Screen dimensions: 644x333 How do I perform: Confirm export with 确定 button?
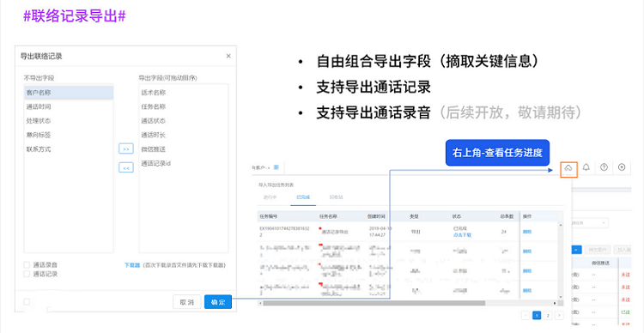point(218,302)
